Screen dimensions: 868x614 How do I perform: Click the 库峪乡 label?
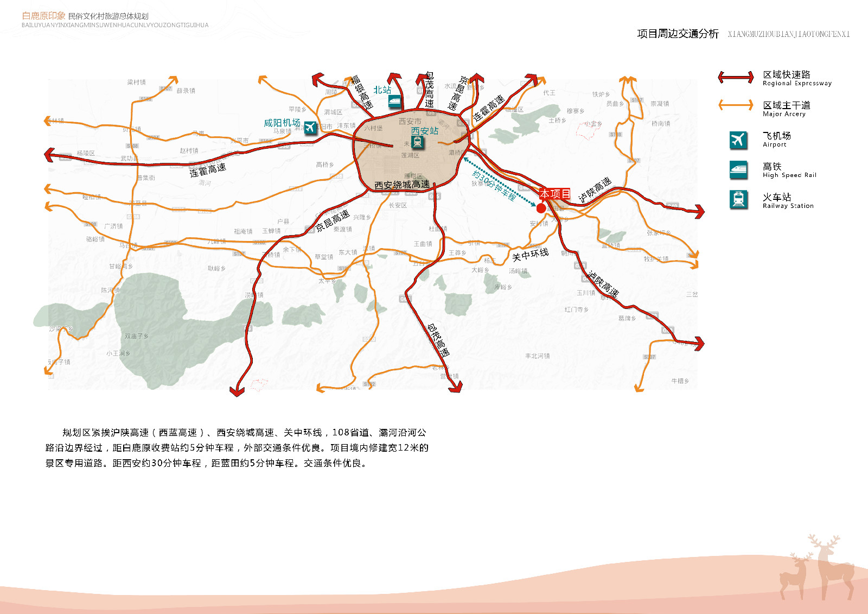[x=503, y=287]
